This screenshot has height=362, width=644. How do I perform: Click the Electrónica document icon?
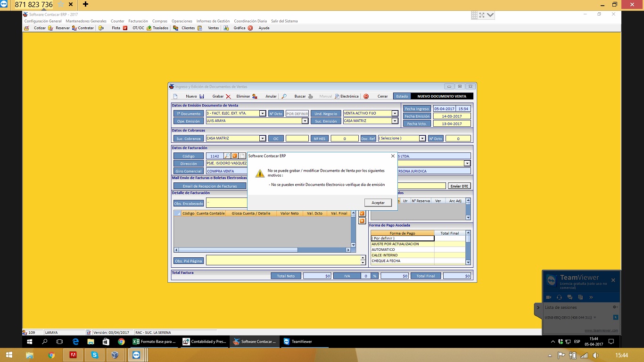(x=337, y=96)
